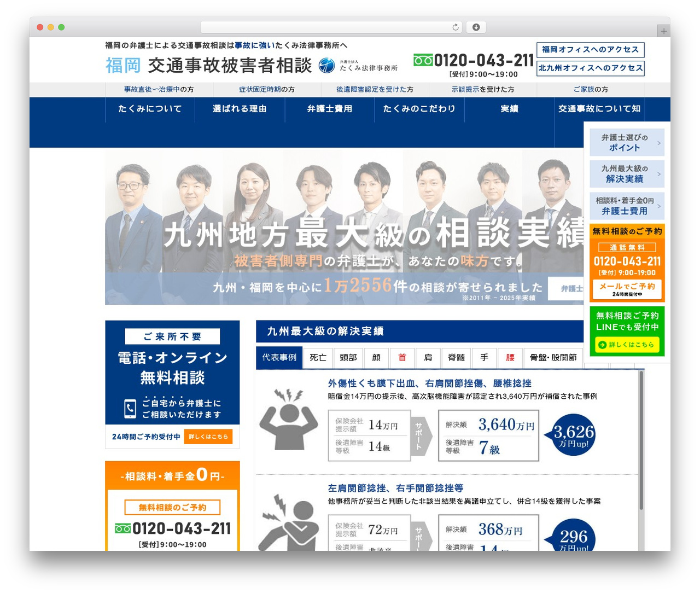
Task: Switch to the 肩 tab
Action: [428, 358]
